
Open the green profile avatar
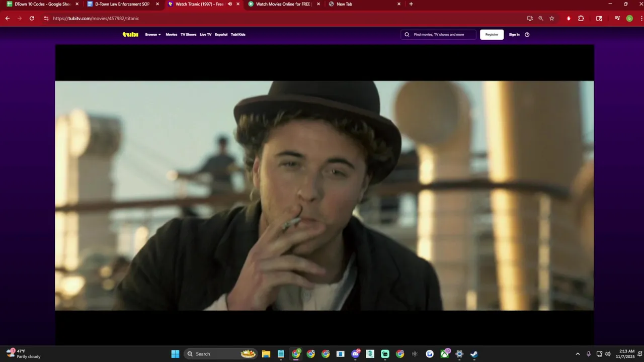(629, 18)
